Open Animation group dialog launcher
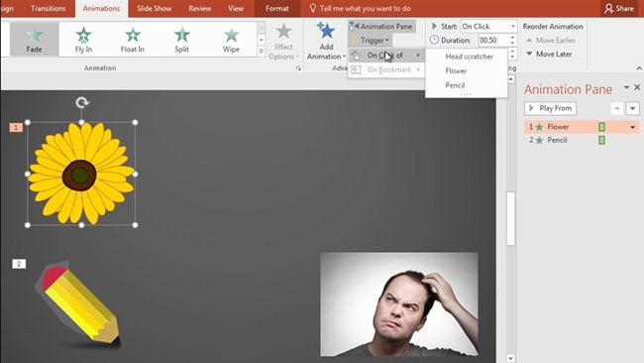This screenshot has width=644, height=363. (298, 68)
